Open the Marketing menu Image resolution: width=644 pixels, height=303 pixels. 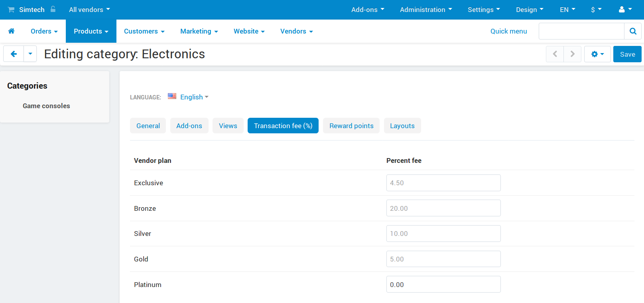[199, 31]
